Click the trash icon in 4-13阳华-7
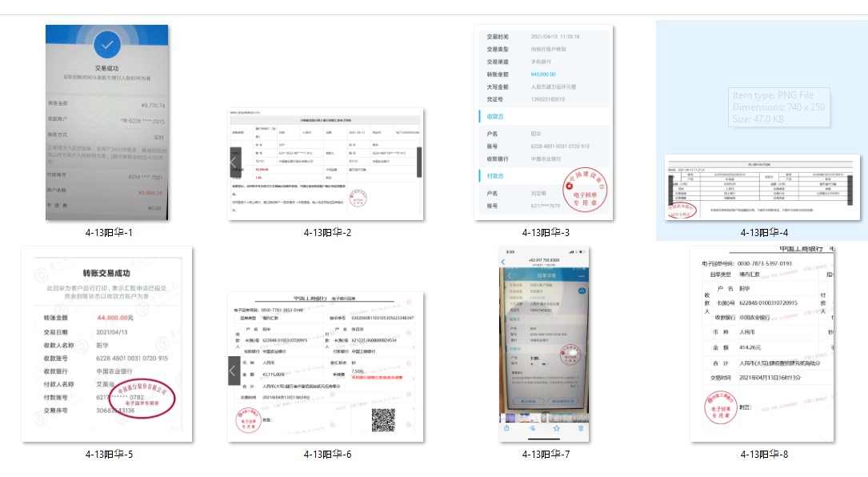Screen dimensions: 868x477 coord(581,428)
